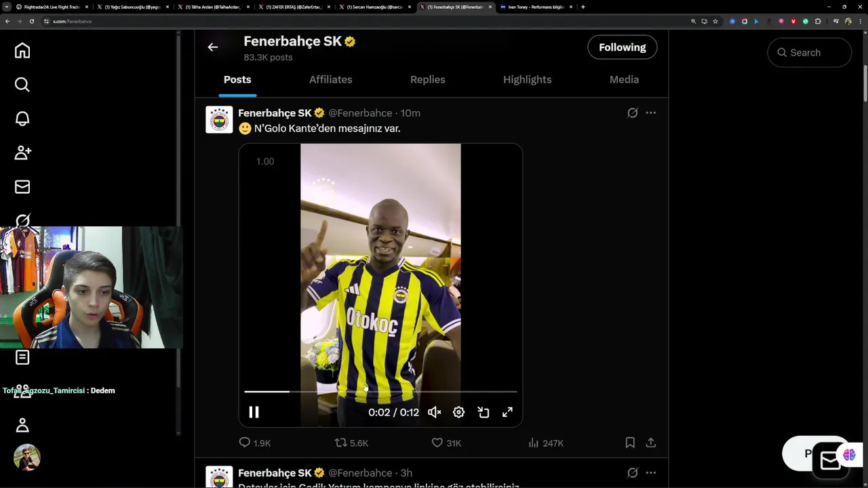Bookmark the N'Golo Kante post

click(x=630, y=443)
